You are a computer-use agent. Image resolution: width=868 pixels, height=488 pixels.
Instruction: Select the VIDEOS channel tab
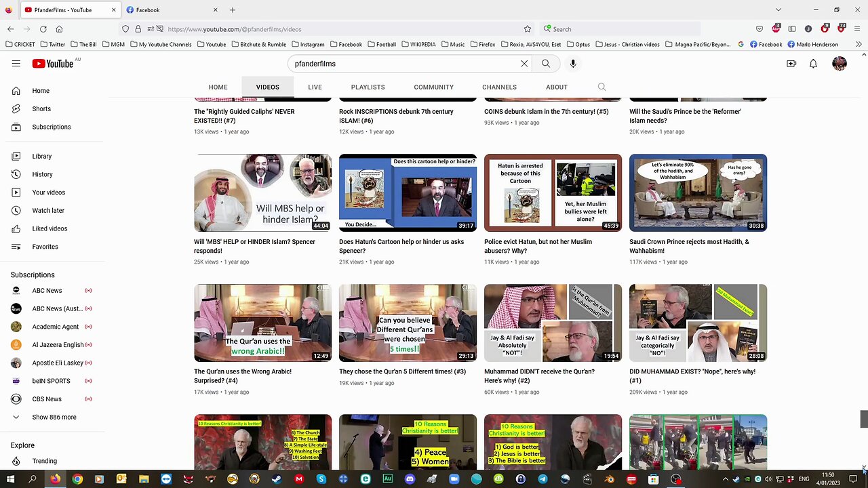(267, 87)
